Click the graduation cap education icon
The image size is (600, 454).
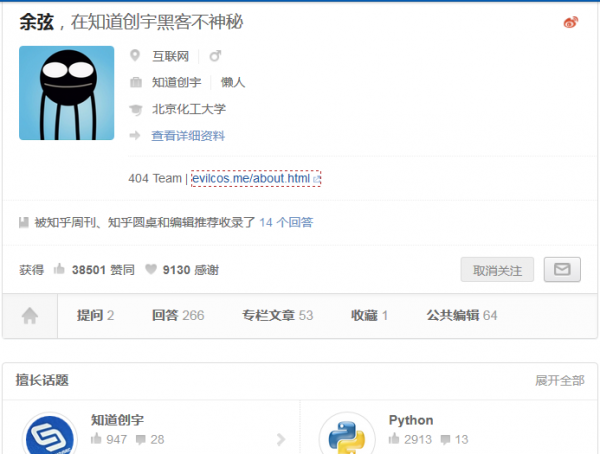click(x=135, y=109)
